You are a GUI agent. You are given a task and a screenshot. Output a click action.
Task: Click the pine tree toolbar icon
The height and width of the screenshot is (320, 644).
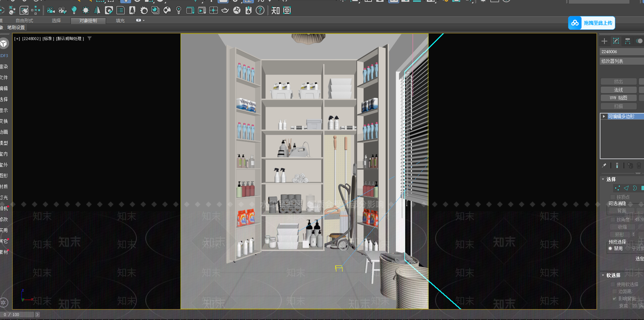[x=97, y=10]
